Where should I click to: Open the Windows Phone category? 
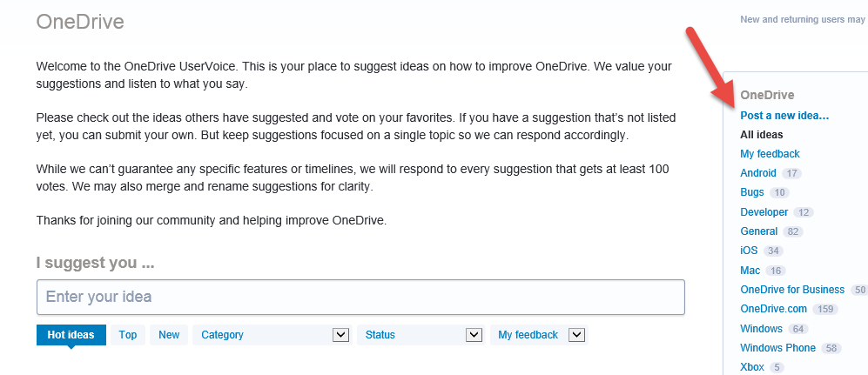tap(777, 348)
